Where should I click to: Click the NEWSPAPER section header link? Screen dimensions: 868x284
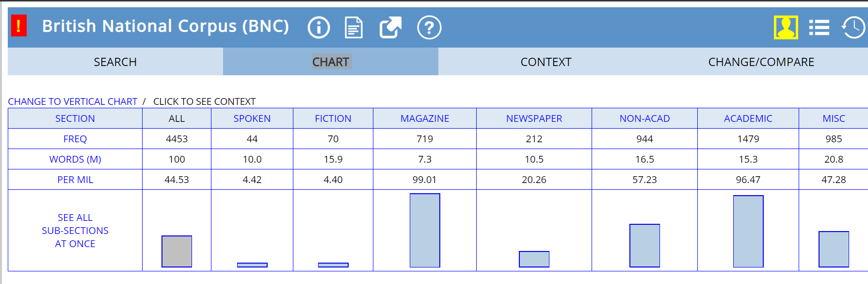click(534, 118)
